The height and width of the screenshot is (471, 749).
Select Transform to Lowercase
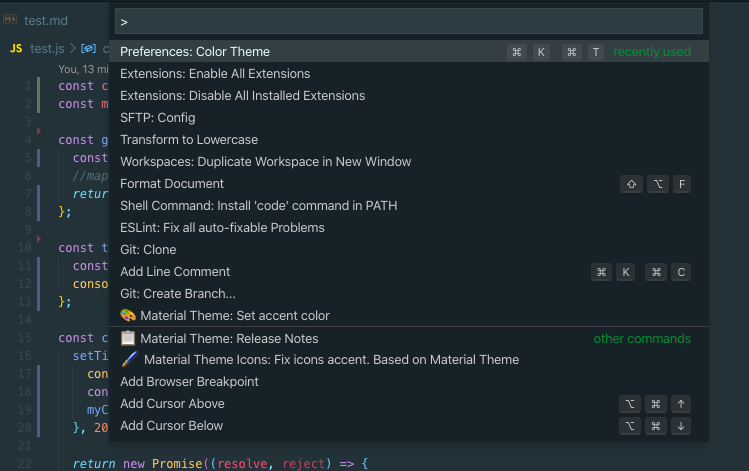pyautogui.click(x=408, y=139)
